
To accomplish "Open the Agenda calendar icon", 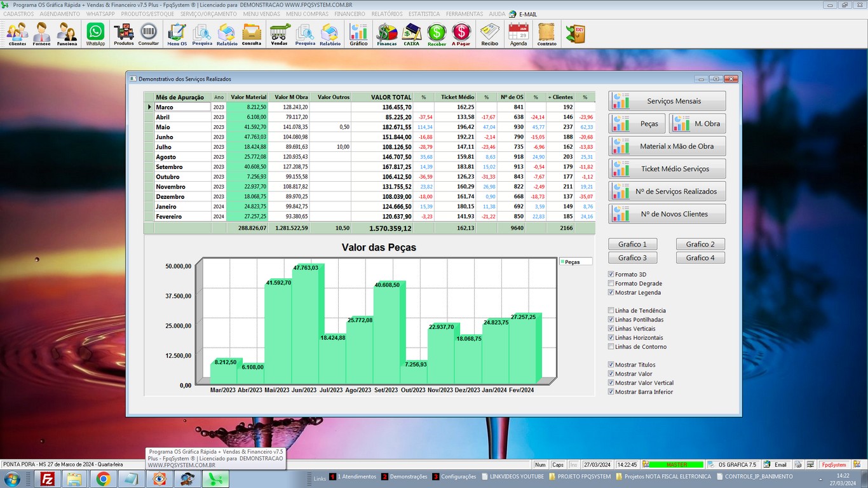I will tap(519, 34).
